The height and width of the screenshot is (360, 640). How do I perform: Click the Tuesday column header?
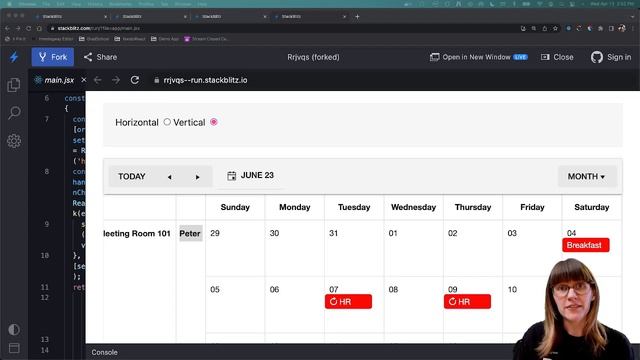click(354, 207)
